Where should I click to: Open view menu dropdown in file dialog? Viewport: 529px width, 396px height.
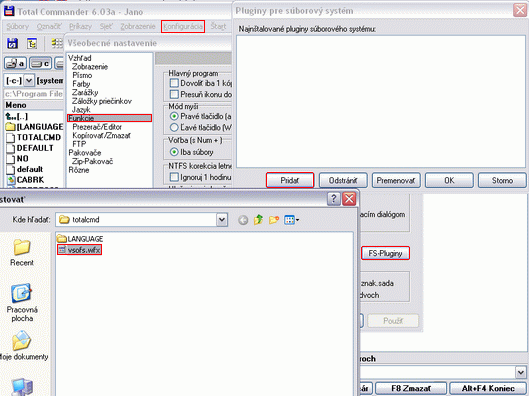coord(291,220)
